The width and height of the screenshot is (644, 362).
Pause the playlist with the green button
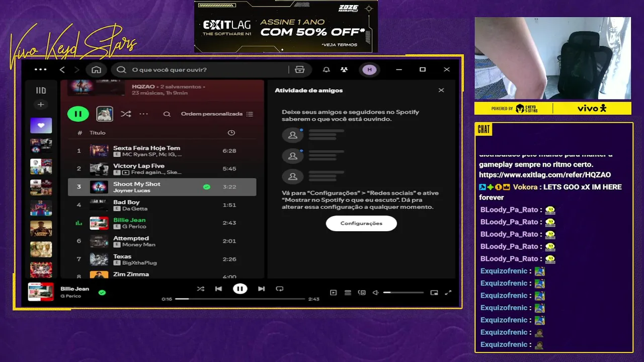click(78, 114)
